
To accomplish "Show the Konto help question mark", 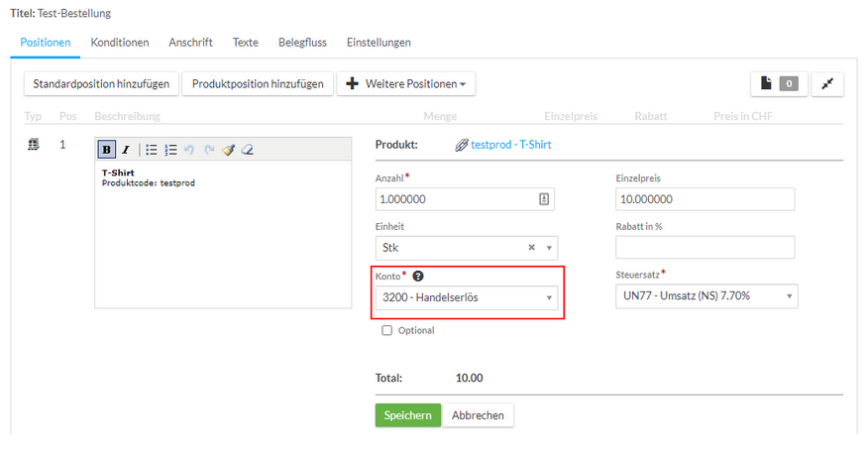I will [x=418, y=276].
